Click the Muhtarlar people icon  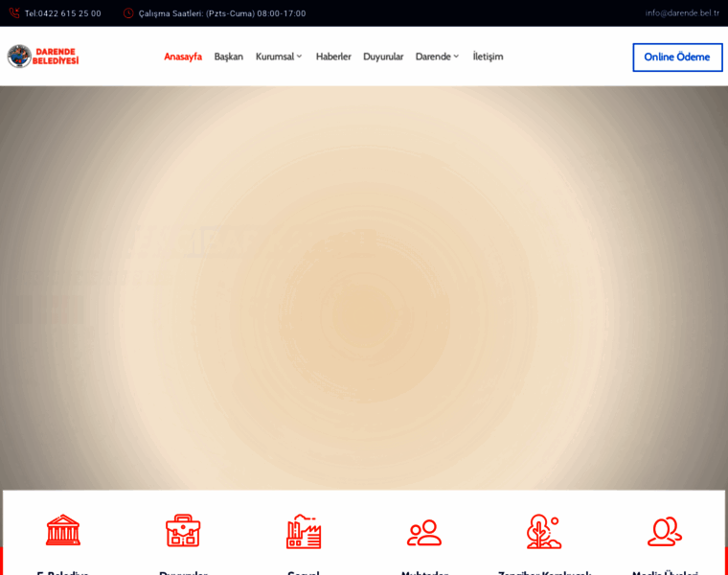[424, 532]
